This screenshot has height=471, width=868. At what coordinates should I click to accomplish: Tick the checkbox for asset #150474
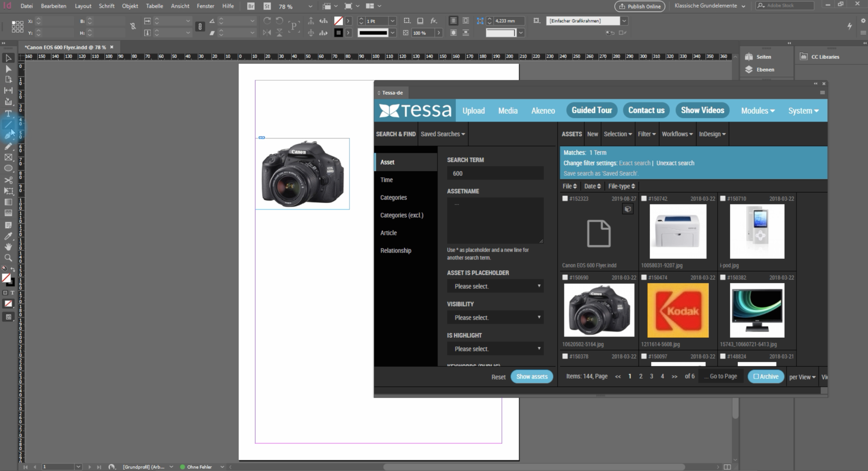(x=644, y=278)
